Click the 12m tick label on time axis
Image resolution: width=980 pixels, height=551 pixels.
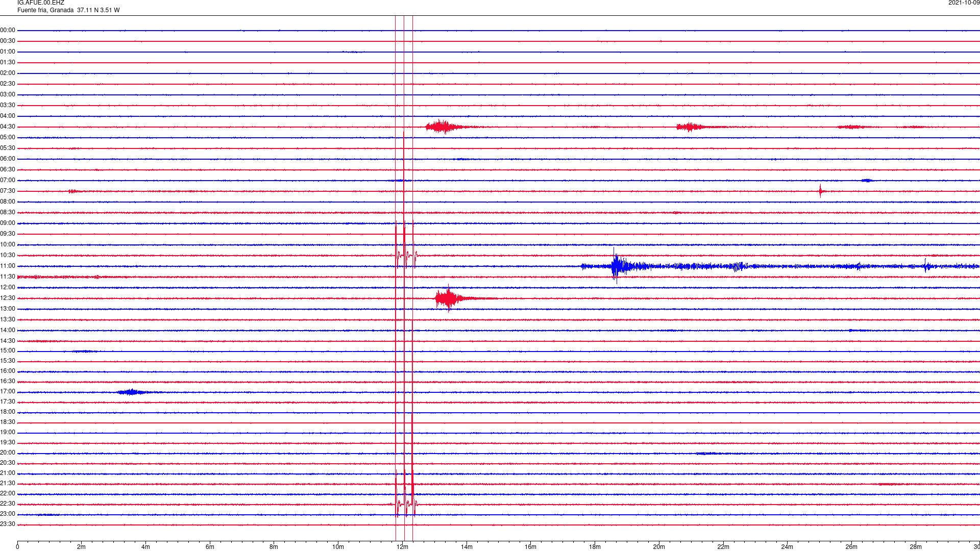tap(402, 547)
